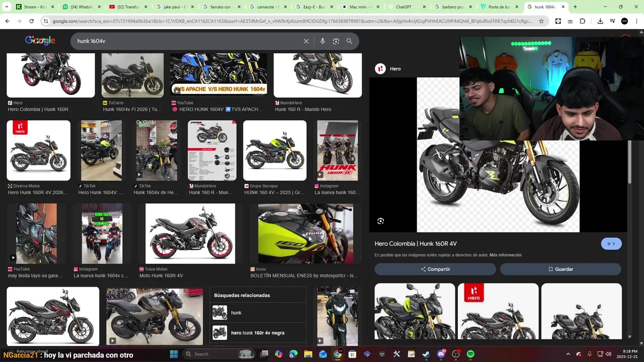Open the TVS Apache v/s Hero Hunk YouTube thumbnail
The height and width of the screenshot is (362, 644).
pos(218,74)
